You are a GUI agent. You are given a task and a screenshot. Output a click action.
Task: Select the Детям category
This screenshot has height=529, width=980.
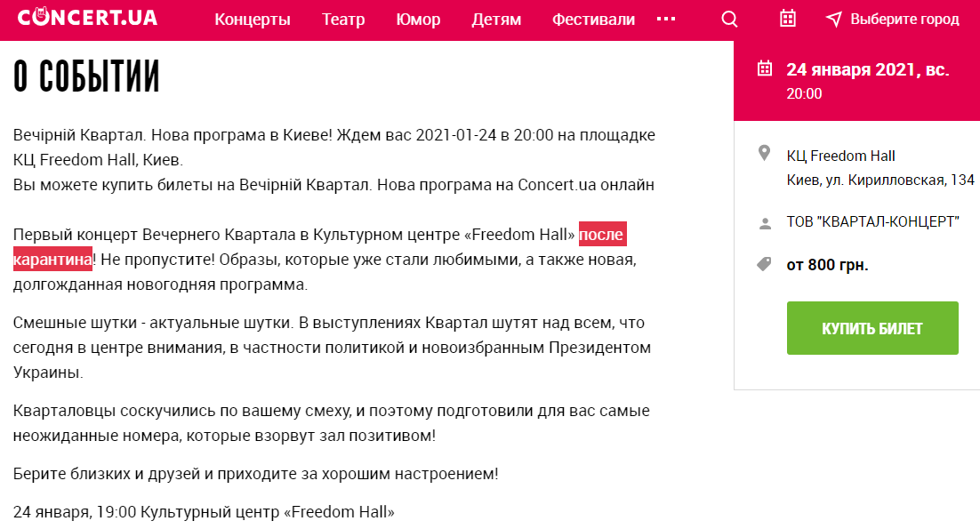coord(496,18)
